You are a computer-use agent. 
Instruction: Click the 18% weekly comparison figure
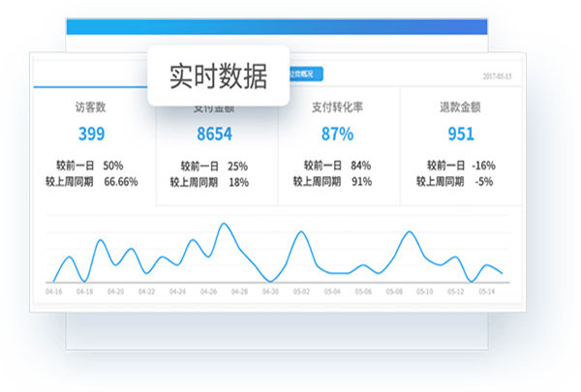click(238, 182)
